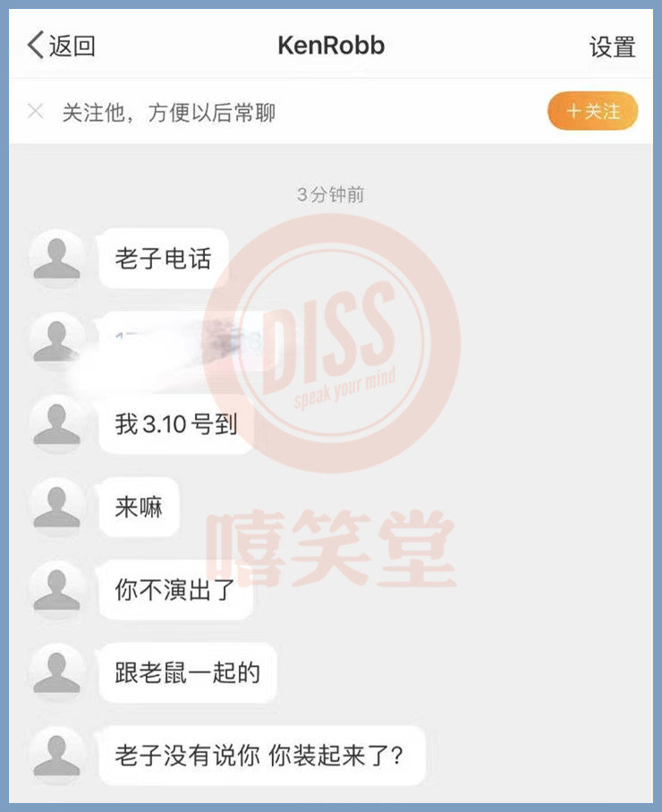Select the 老子电话 message bubble
This screenshot has width=662, height=812.
tap(163, 258)
